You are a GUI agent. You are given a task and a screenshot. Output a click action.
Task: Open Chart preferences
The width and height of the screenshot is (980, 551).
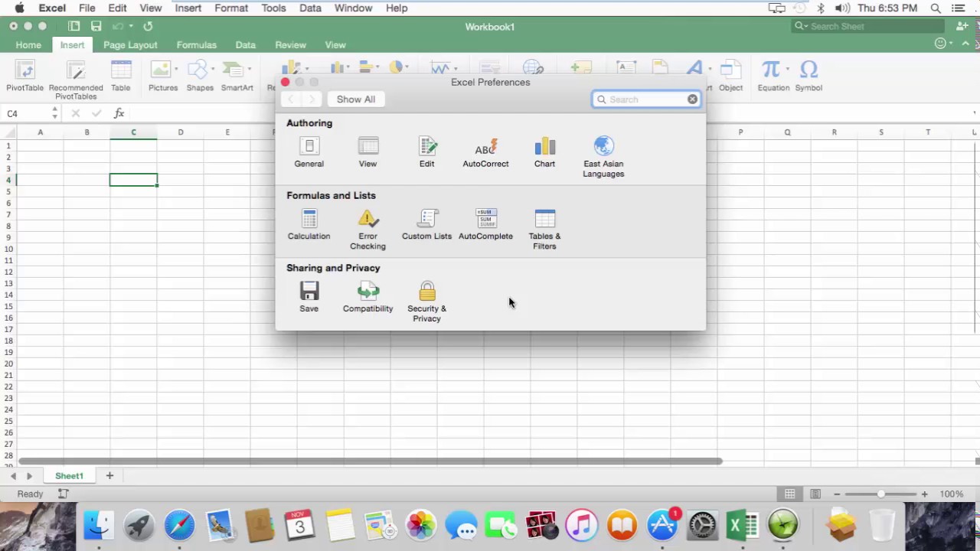tap(544, 152)
